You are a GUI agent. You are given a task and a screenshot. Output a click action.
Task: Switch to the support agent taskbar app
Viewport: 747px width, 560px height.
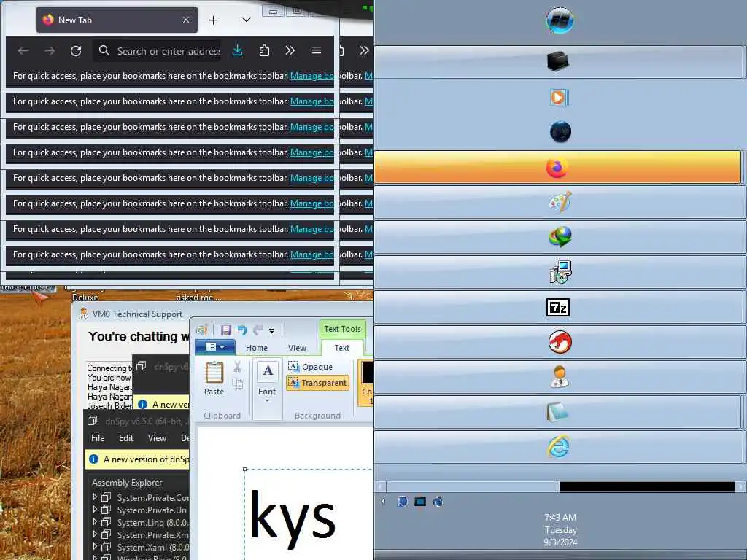coord(560,377)
